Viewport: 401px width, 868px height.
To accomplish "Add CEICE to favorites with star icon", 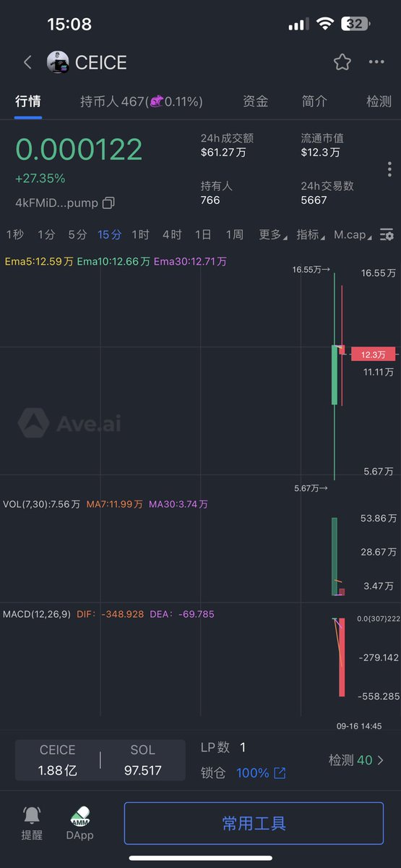I will [342, 62].
